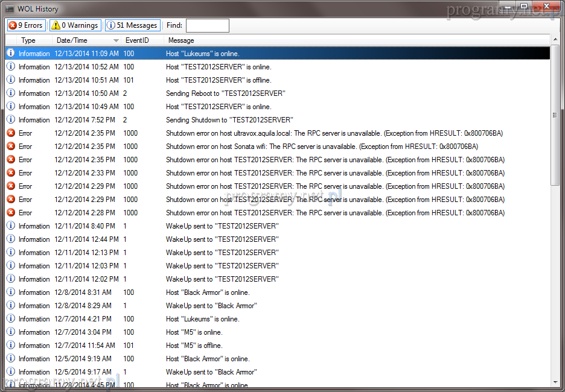Viewport: 565px width, 392px height.
Task: Click error icon for ultravox.aquila.local shutdown error
Action: coord(10,133)
